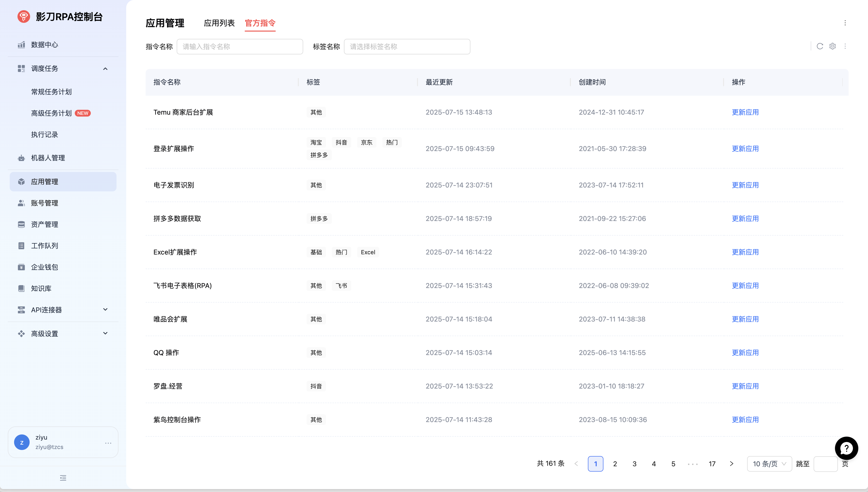The width and height of the screenshot is (868, 492).
Task: Click ziyu account more options dots
Action: pos(108,443)
